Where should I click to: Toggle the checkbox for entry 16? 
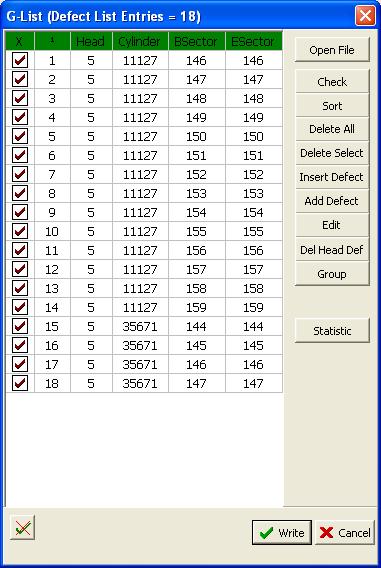pyautogui.click(x=20, y=345)
